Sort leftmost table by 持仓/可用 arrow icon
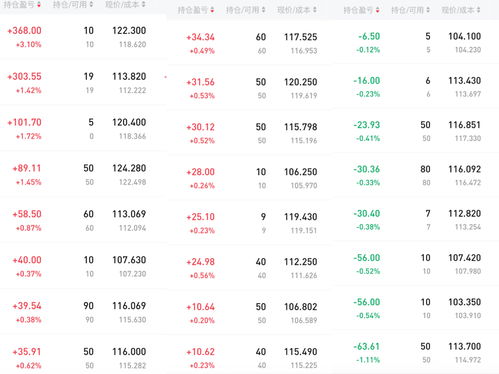Viewport: 499px width, 374px height. pyautogui.click(x=91, y=4)
